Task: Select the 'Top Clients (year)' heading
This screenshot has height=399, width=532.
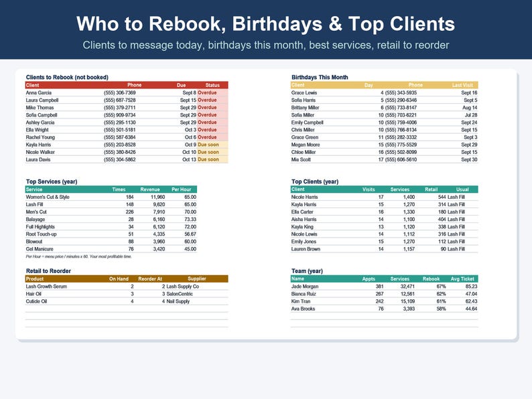Action: pos(315,181)
